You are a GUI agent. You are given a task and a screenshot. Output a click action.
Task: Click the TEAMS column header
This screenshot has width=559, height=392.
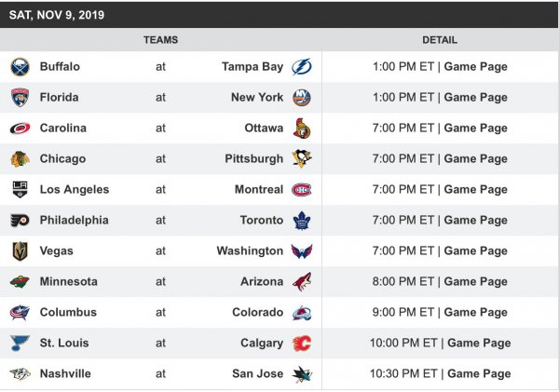[161, 41]
